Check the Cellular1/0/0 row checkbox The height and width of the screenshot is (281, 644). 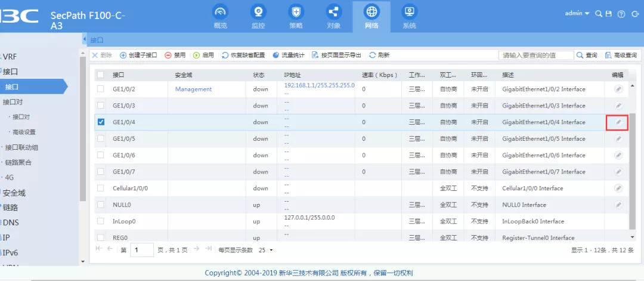pos(101,188)
